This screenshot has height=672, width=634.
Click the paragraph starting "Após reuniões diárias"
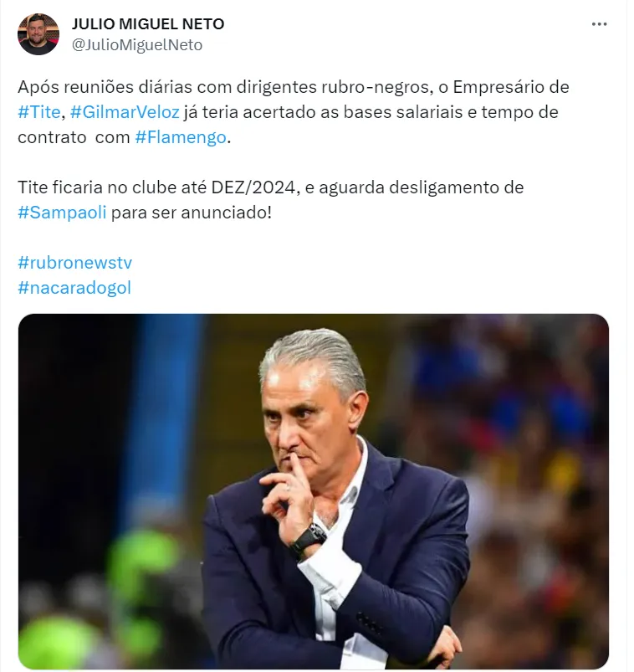[x=294, y=112]
